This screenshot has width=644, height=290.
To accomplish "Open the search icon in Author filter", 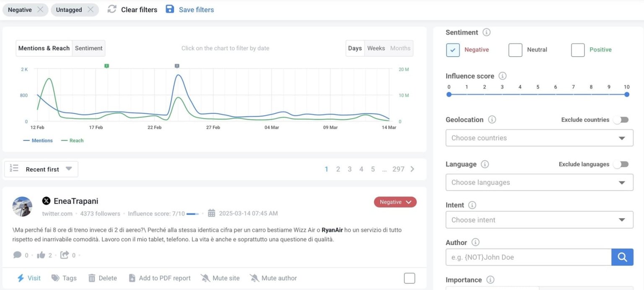I will tap(622, 257).
